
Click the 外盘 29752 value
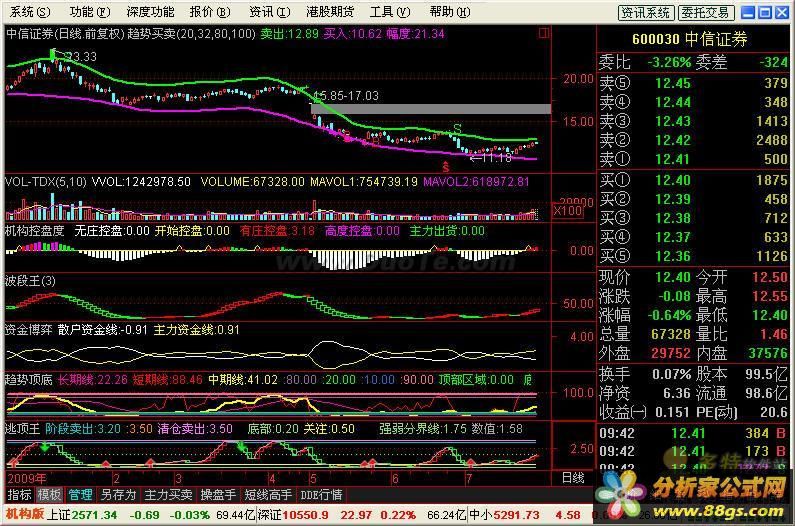[x=671, y=353]
